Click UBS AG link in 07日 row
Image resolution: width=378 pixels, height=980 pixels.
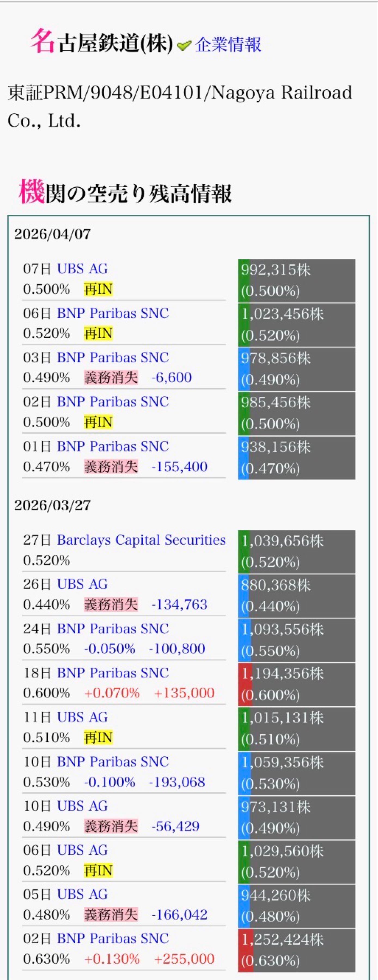point(82,269)
